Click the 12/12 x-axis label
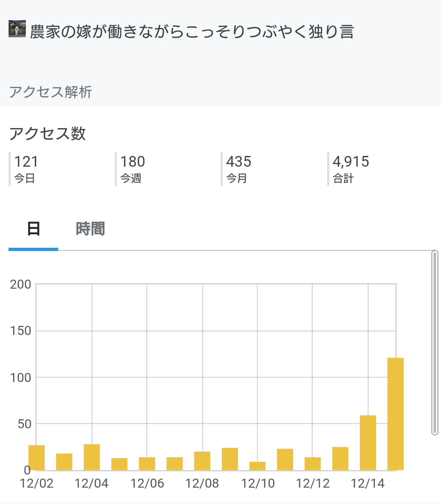 click(312, 483)
